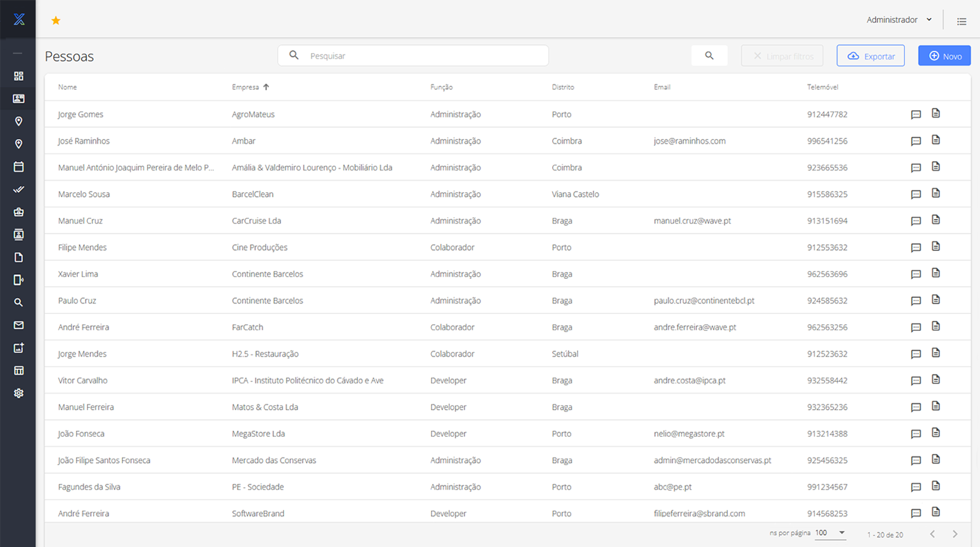Click the yellow favorite star icon
This screenshot has width=980, height=547.
tap(56, 21)
